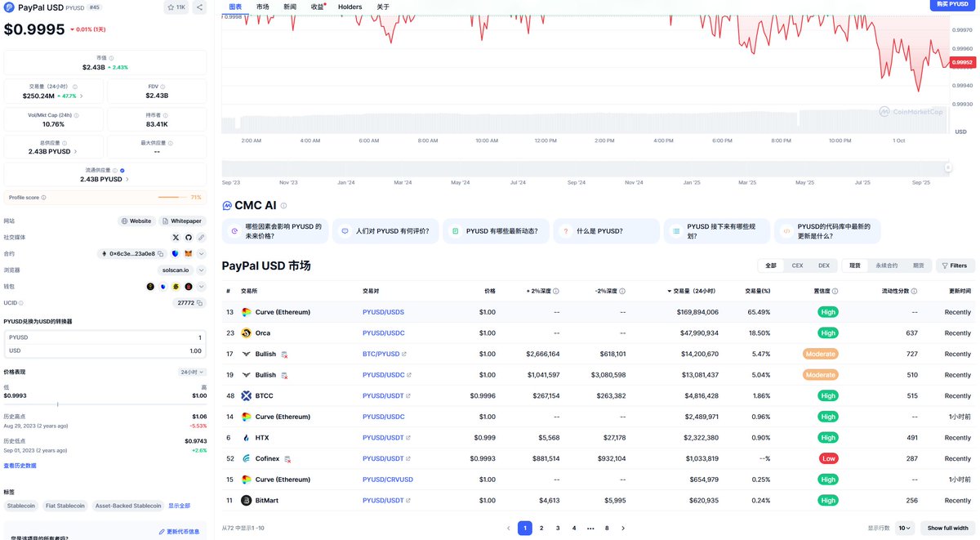Open the Filters button
The image size is (980, 540).
point(955,266)
